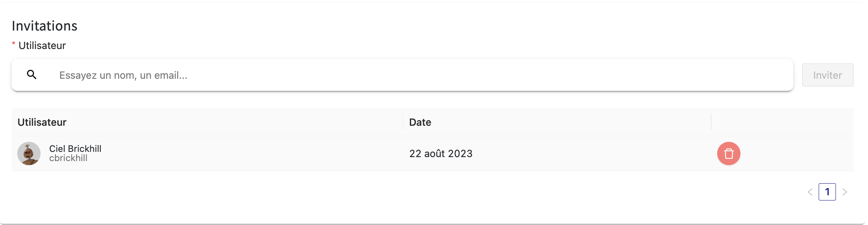The width and height of the screenshot is (868, 225).
Task: Go to the previous page chevron
Action: point(810,192)
